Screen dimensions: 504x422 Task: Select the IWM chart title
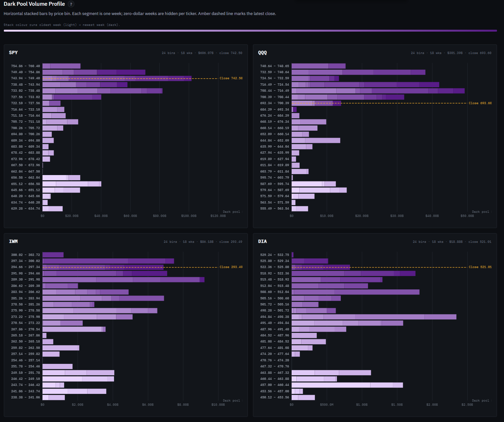13,241
